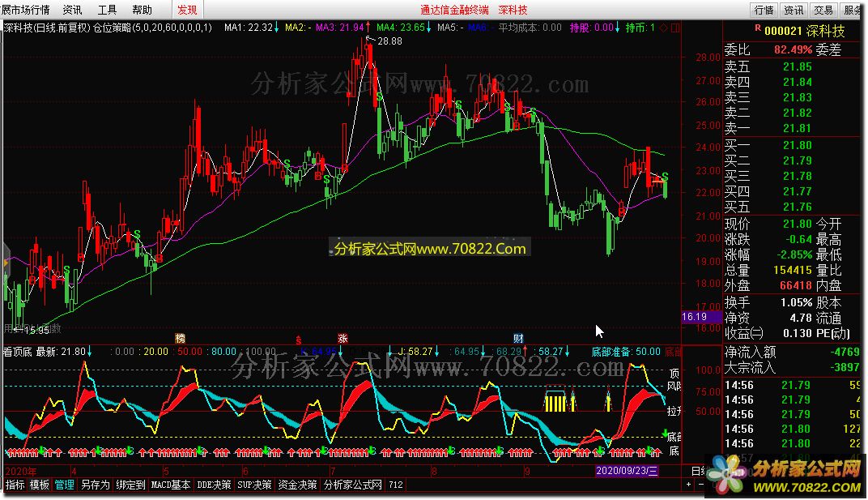This screenshot has width=868, height=500.
Task: Switch to the 发现 tab
Action: coord(187,10)
